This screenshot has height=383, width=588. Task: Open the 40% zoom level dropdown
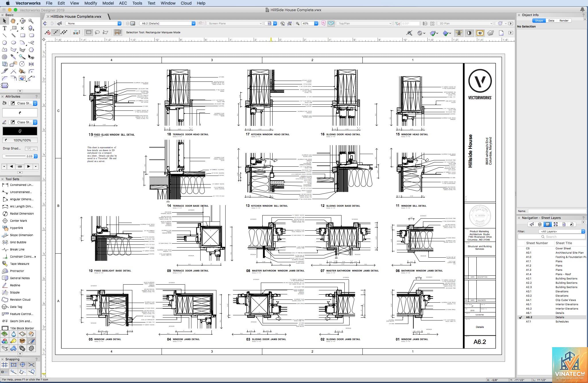click(x=310, y=24)
